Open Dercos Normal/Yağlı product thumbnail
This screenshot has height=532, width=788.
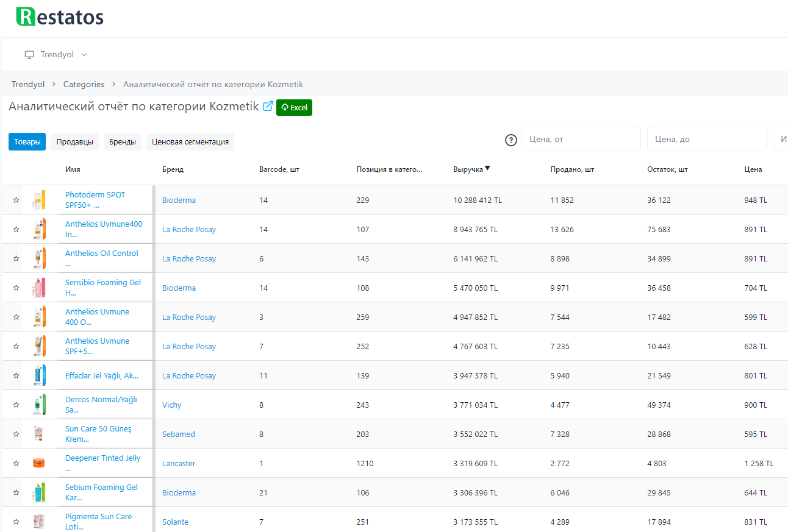pyautogui.click(x=39, y=405)
